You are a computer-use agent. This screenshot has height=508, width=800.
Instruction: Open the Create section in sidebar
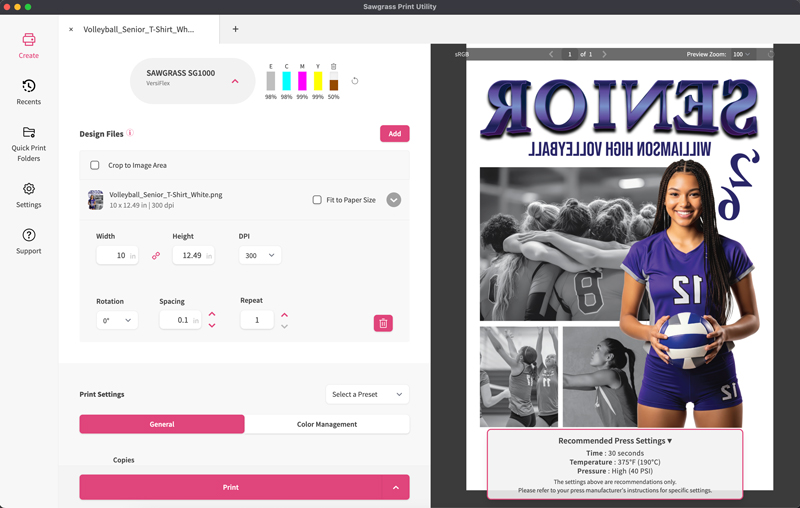pos(28,45)
